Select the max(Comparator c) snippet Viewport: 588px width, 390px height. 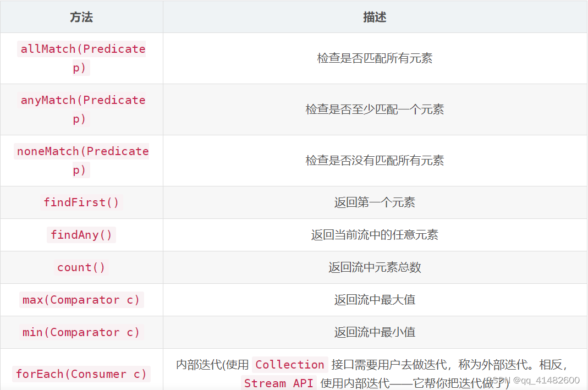click(x=81, y=299)
